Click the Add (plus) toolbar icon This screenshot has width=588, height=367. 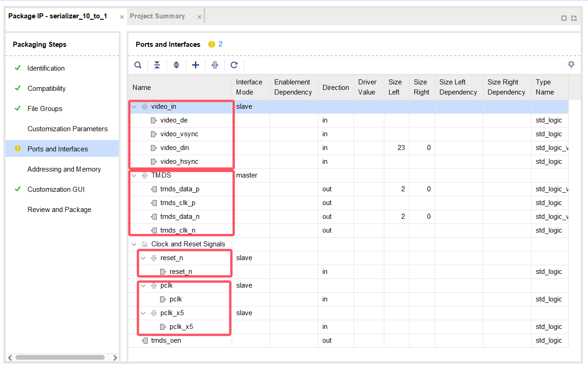[x=195, y=65]
